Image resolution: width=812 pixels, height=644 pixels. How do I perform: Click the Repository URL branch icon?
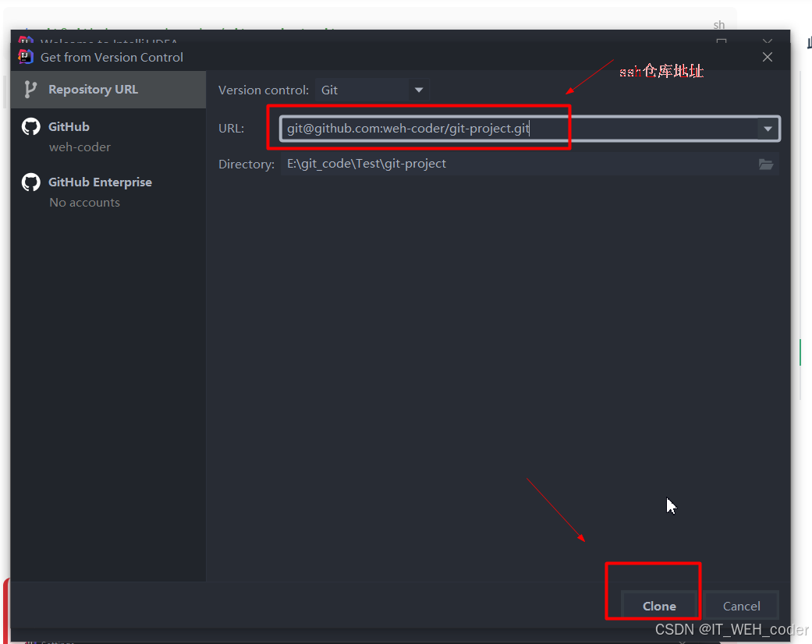coord(30,90)
